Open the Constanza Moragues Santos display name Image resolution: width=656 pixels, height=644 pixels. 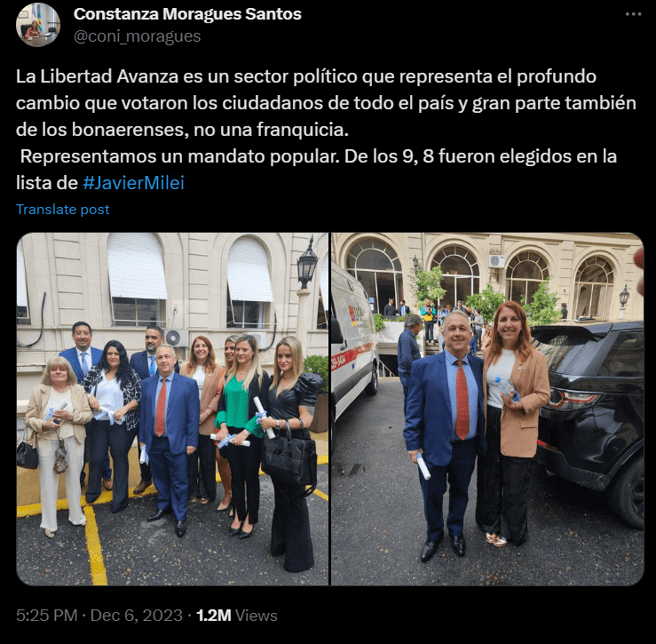(187, 14)
